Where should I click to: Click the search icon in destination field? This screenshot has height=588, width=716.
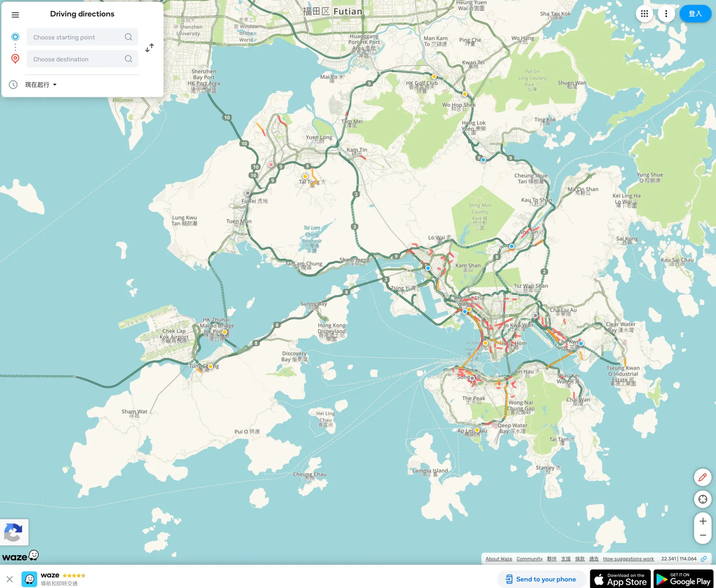[x=128, y=59]
